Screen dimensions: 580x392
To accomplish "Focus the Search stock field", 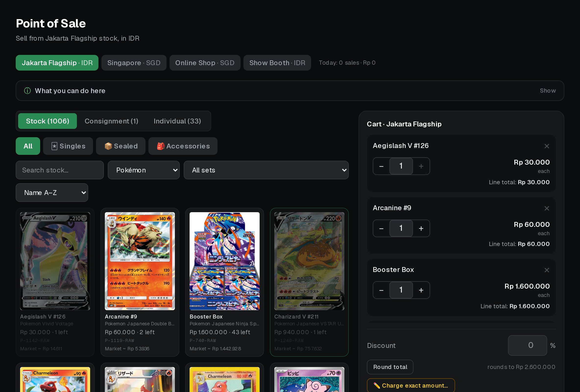I will tap(60, 170).
